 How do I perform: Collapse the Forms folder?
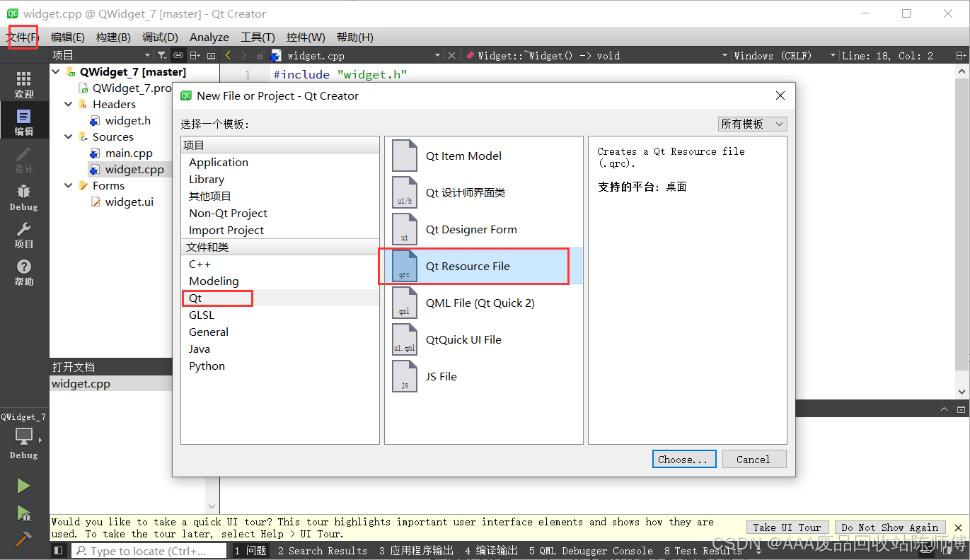pyautogui.click(x=69, y=185)
